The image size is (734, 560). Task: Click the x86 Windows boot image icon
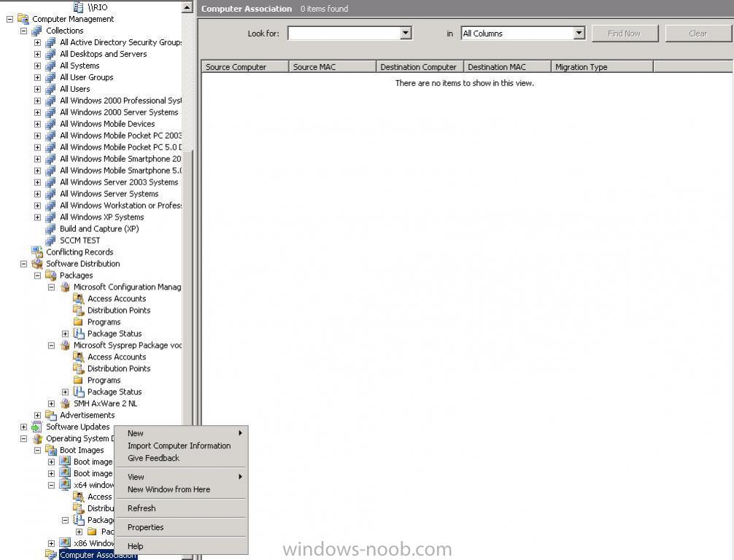pos(65,542)
